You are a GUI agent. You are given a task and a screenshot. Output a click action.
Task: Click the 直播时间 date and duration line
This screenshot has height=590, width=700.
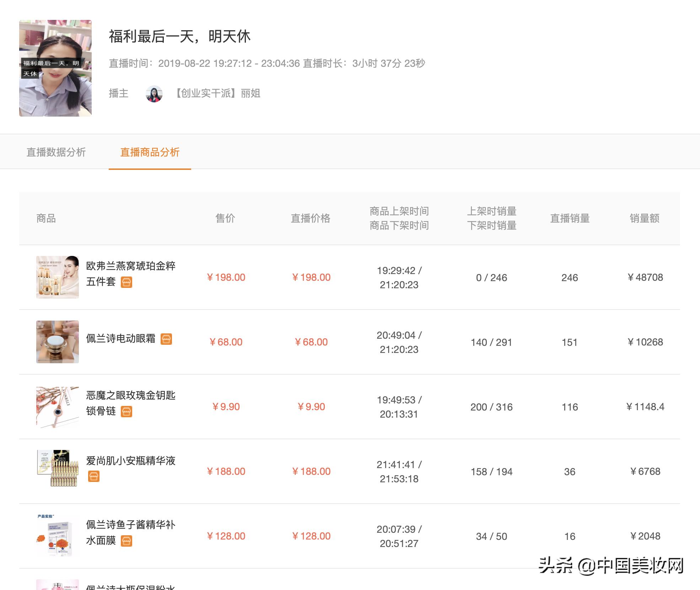267,63
